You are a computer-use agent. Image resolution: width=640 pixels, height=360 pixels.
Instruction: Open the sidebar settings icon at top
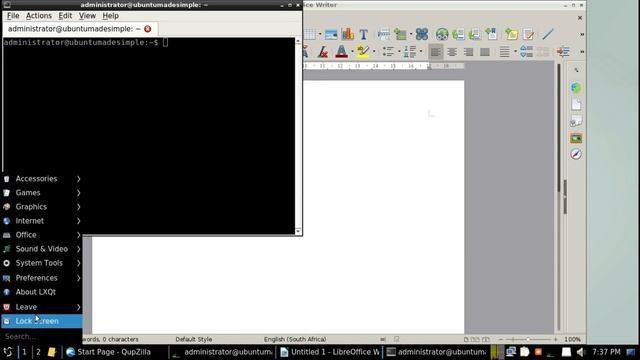[576, 70]
